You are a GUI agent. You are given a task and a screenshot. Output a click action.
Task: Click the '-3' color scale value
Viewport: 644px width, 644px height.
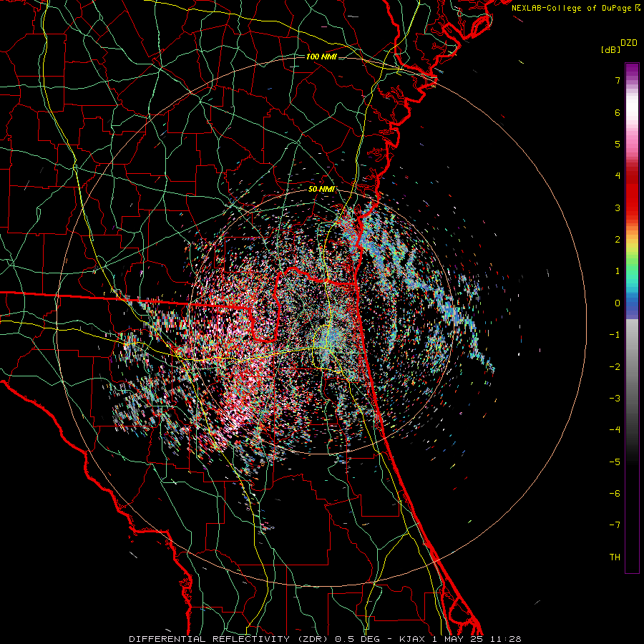point(615,399)
